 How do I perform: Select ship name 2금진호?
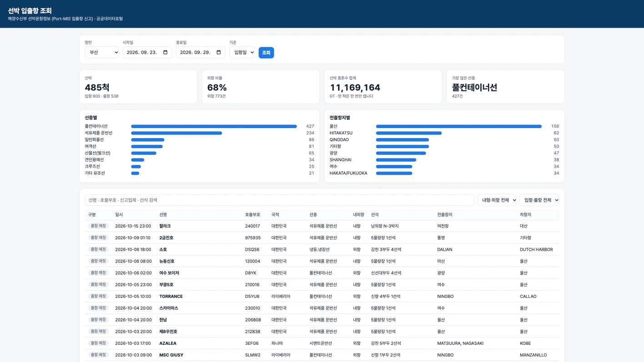[166, 238]
